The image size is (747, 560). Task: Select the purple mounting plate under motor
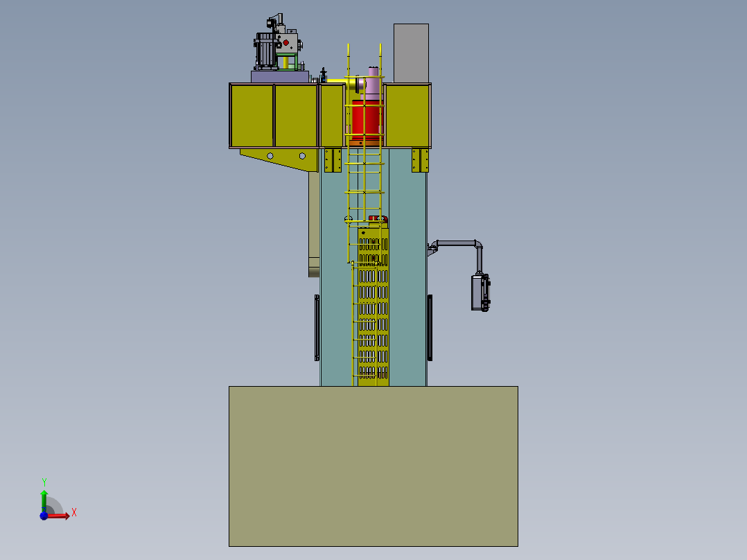(280, 77)
